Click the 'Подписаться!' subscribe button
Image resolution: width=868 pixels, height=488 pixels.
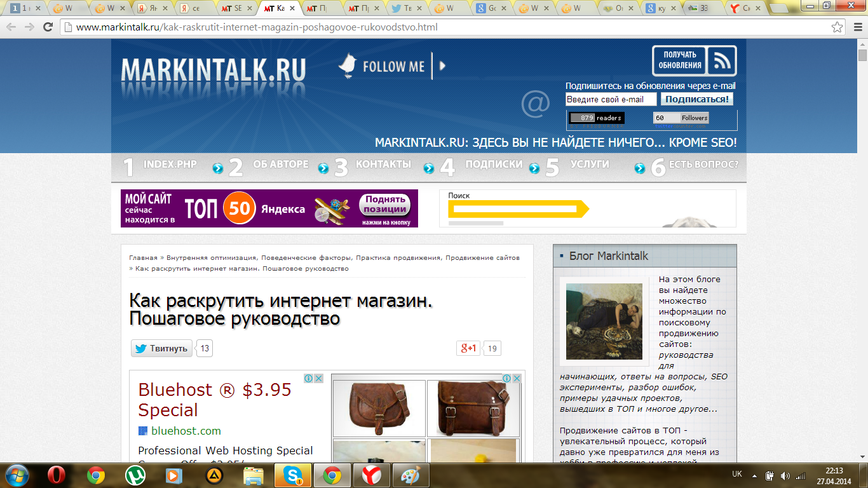tap(697, 99)
